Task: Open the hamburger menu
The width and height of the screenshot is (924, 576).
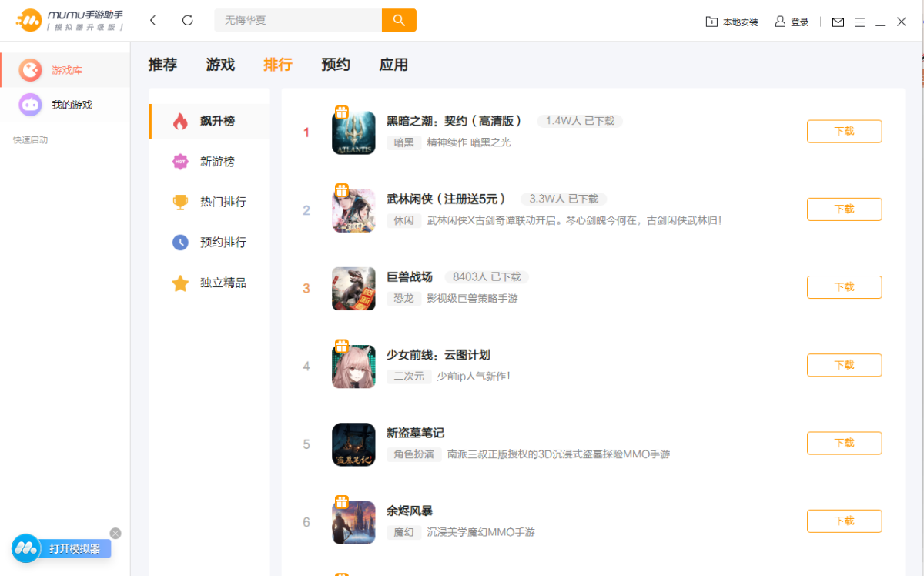Action: pos(860,22)
